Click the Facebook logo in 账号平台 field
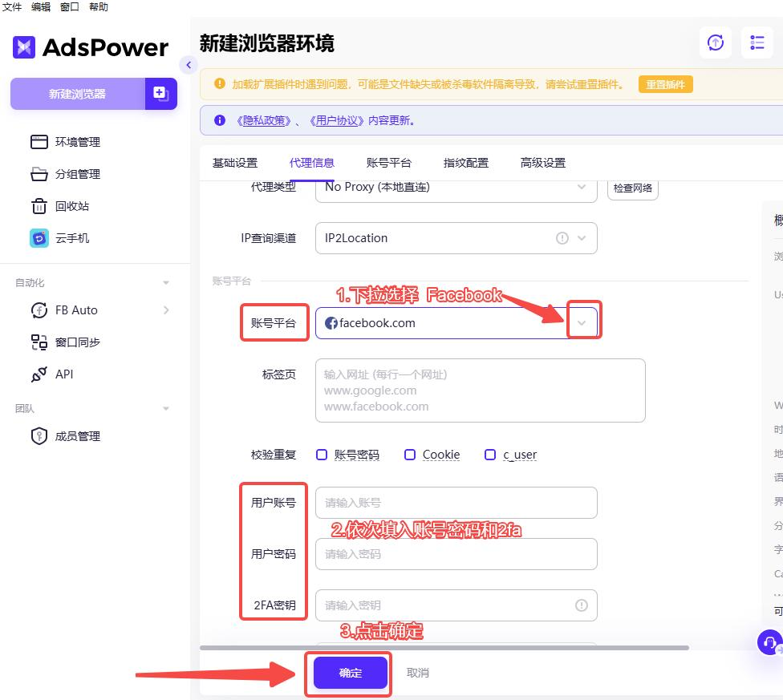Image resolution: width=783 pixels, height=700 pixels. (x=331, y=323)
